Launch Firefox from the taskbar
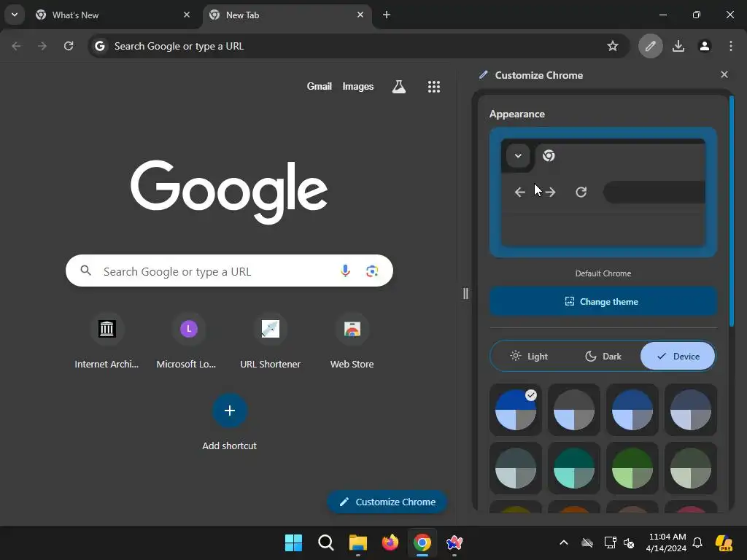 tap(390, 542)
